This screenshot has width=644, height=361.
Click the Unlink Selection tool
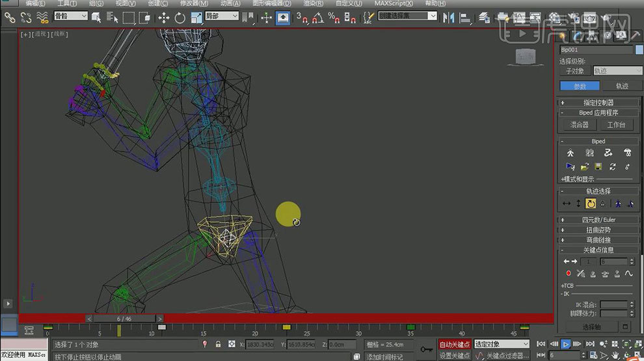26,18
